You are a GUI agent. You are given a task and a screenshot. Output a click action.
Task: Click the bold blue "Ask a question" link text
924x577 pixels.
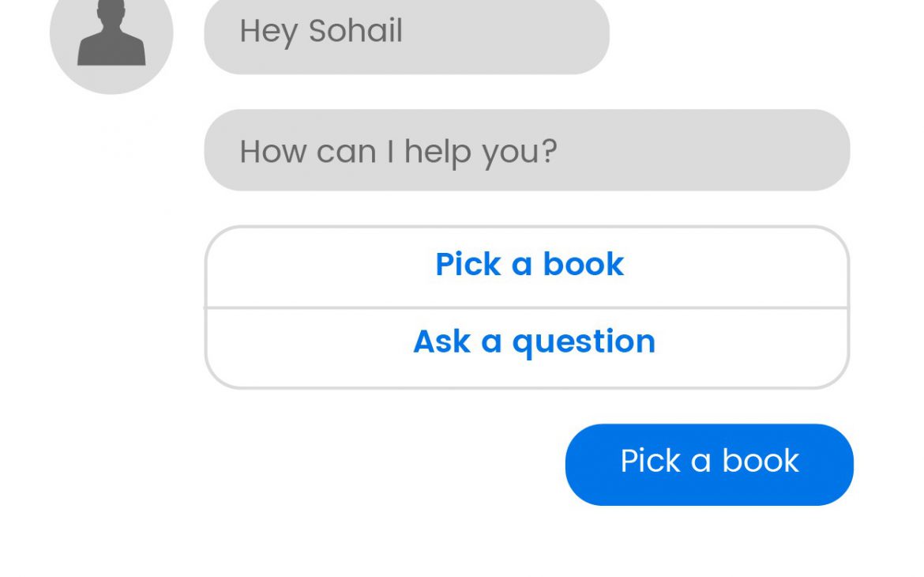[535, 342]
